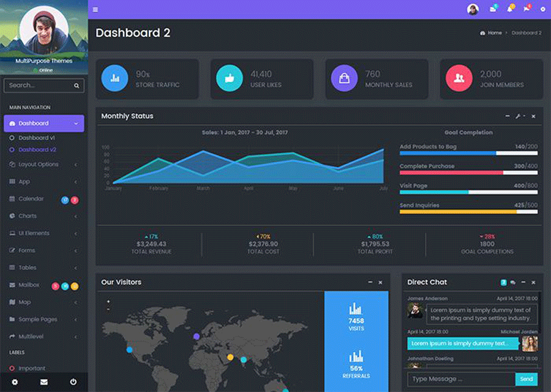Click the purple Monthly Sales bag icon
This screenshot has height=392, width=551.
[x=344, y=78]
